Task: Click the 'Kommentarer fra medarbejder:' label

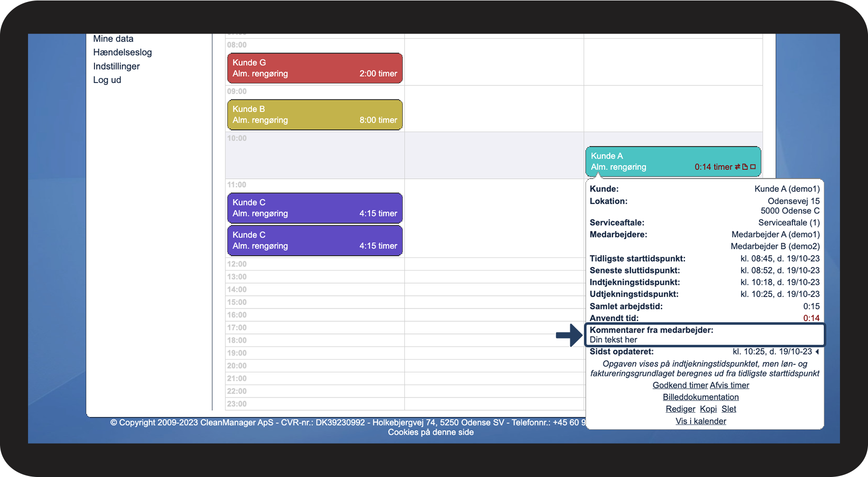Action: pos(651,330)
